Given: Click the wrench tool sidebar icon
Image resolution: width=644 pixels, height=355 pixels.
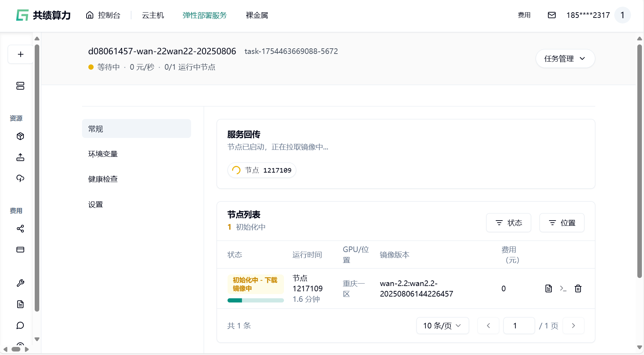Looking at the screenshot, I should (x=20, y=283).
